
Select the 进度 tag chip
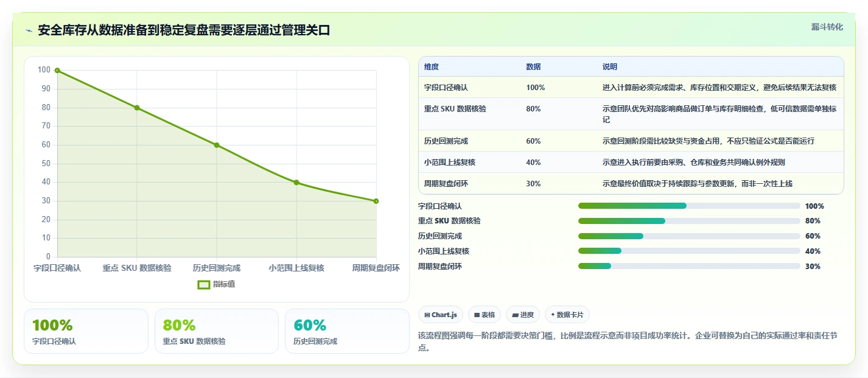pos(523,315)
